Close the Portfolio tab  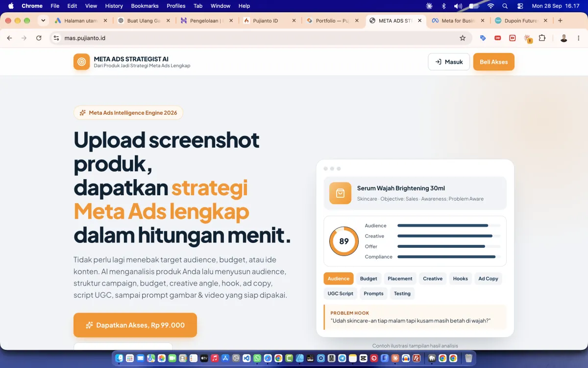pyautogui.click(x=357, y=21)
